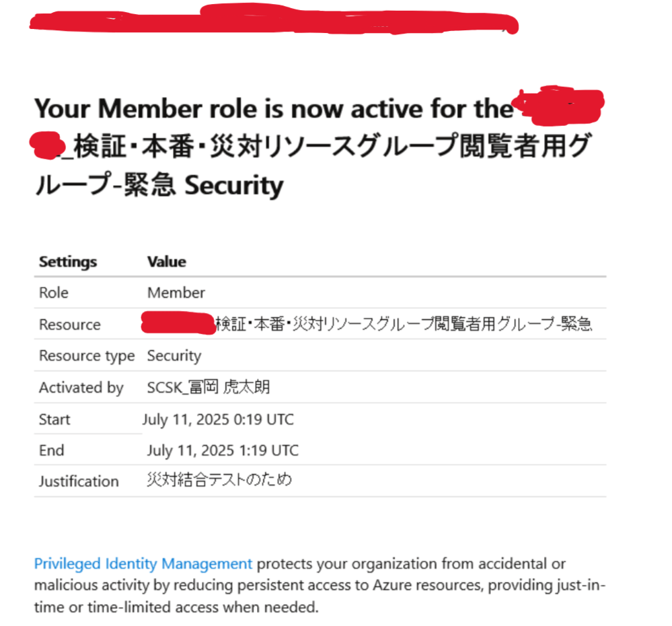This screenshot has width=672, height=626.
Task: Click the Settings column header
Action: click(x=68, y=262)
